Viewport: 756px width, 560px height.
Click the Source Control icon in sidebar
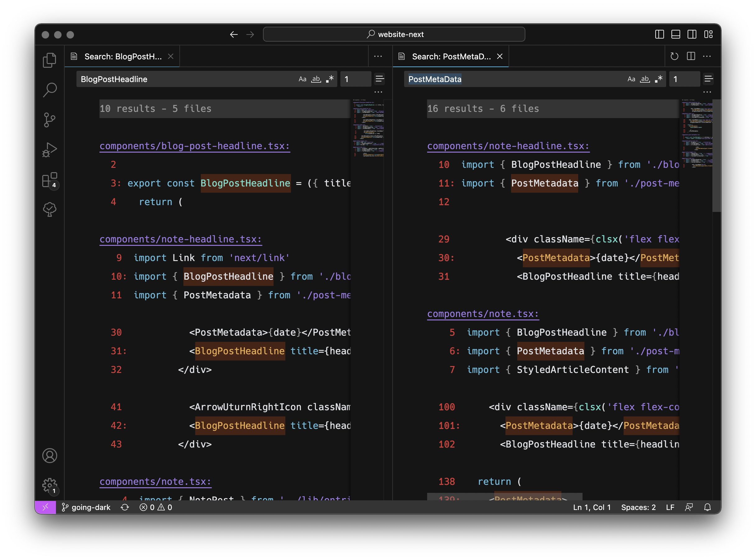coord(50,119)
